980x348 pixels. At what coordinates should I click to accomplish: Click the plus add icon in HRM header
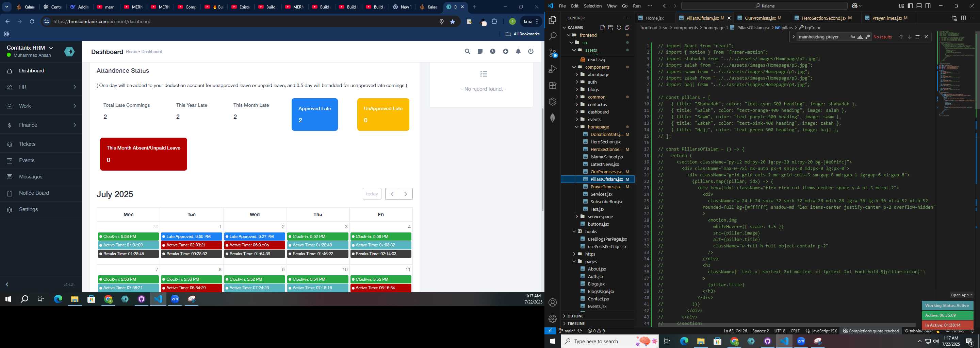tap(506, 51)
